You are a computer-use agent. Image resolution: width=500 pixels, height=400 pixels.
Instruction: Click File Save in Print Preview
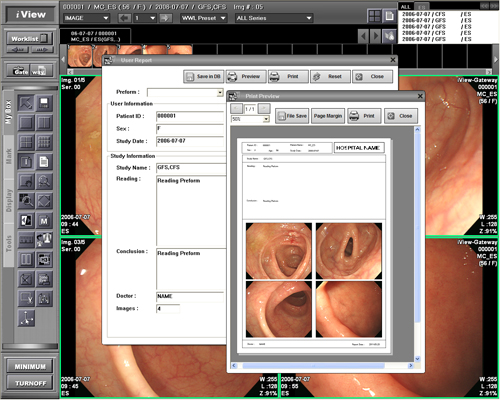(292, 116)
